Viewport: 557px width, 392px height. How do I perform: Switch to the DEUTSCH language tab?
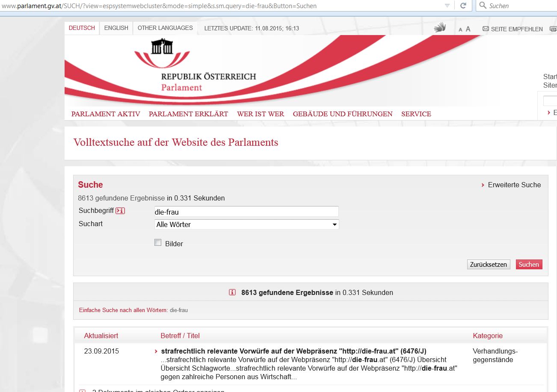click(x=82, y=28)
